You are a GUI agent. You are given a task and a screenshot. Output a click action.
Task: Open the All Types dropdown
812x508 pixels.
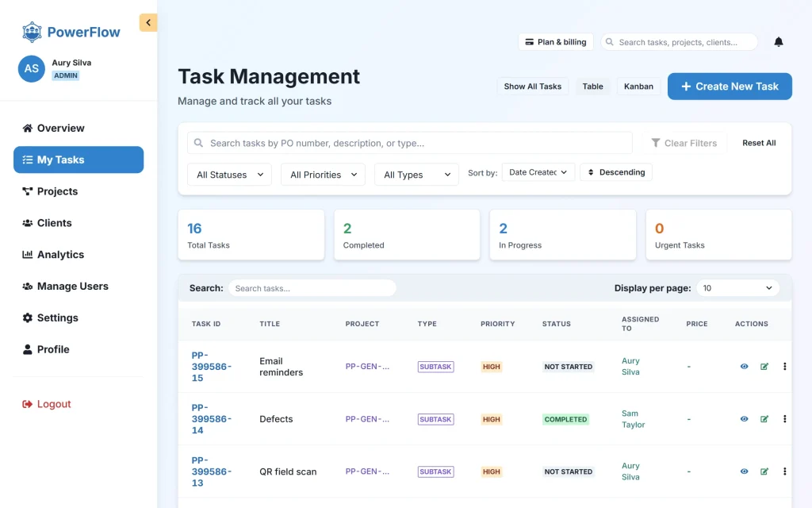coord(416,175)
